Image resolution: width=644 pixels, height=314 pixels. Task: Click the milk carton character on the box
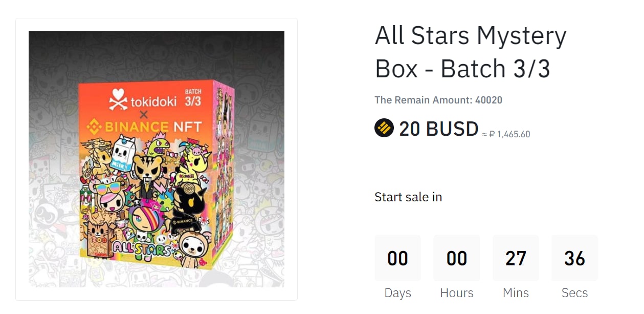click(123, 153)
